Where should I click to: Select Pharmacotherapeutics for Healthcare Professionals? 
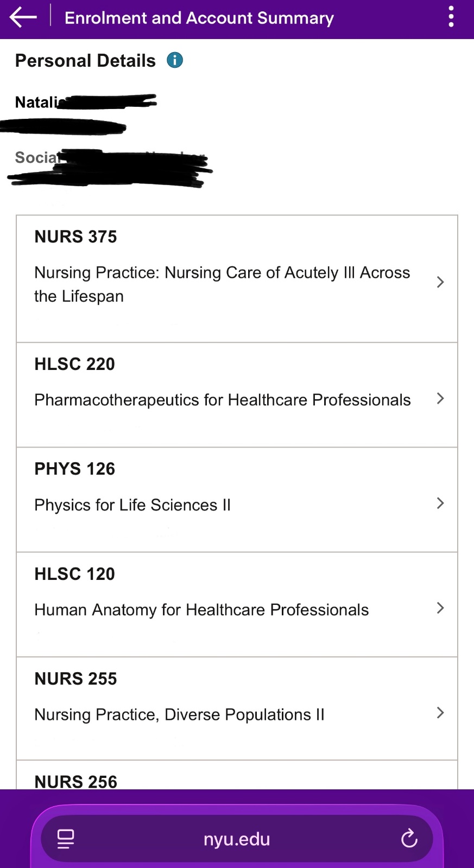pos(222,400)
